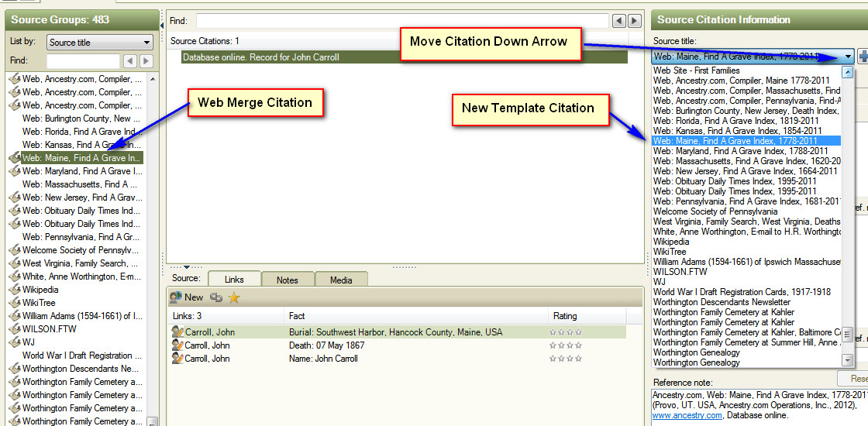The width and height of the screenshot is (868, 426).
Task: Select Web Site - First Families in dropdown
Action: (x=747, y=70)
